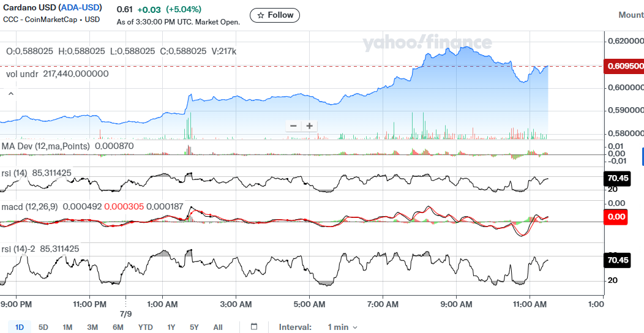Zoom in with the plus button

(x=309, y=125)
